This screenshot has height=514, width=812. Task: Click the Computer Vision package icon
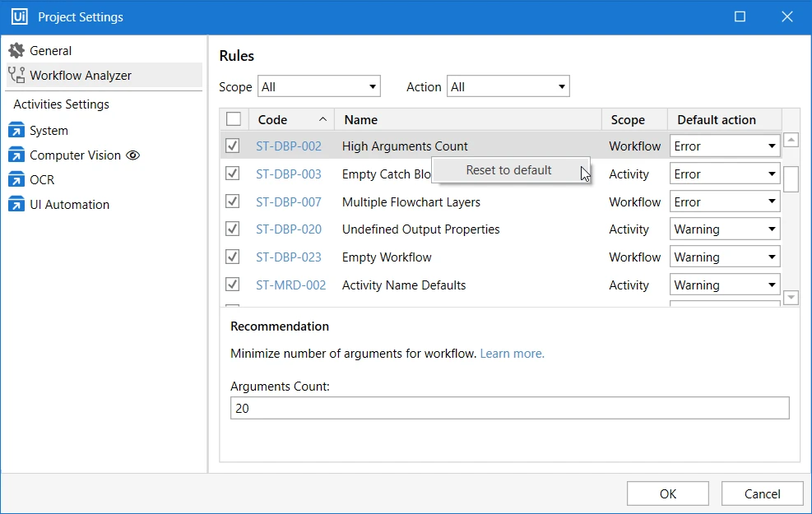(16, 155)
